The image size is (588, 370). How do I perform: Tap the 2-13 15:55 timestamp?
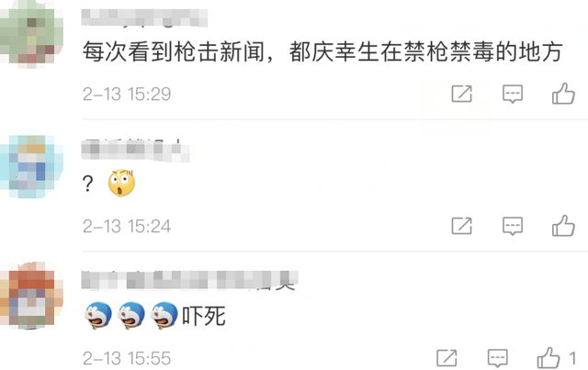tap(127, 358)
